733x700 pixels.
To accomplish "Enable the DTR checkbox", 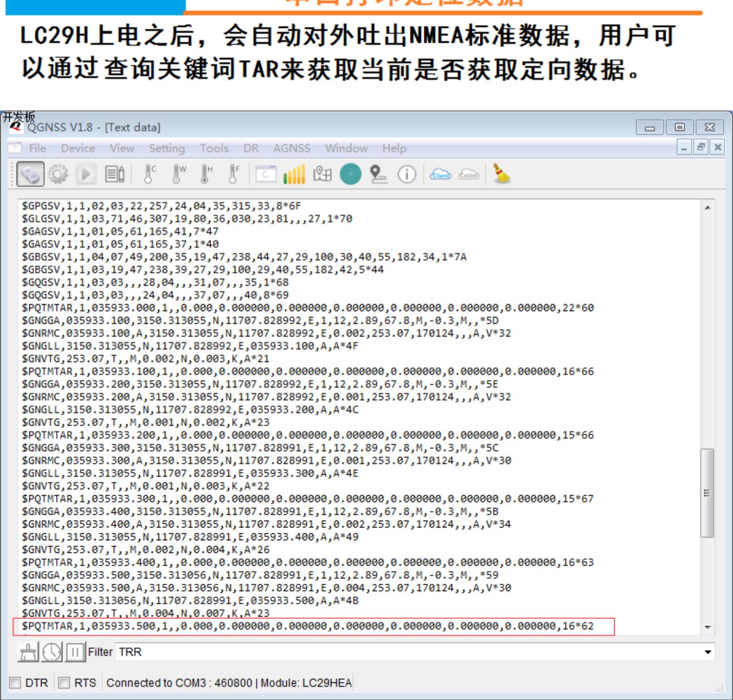I will pos(16,682).
